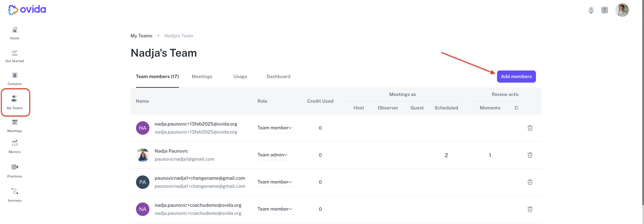Click the Observer column header
Image resolution: width=644 pixels, height=224 pixels.
tap(388, 108)
